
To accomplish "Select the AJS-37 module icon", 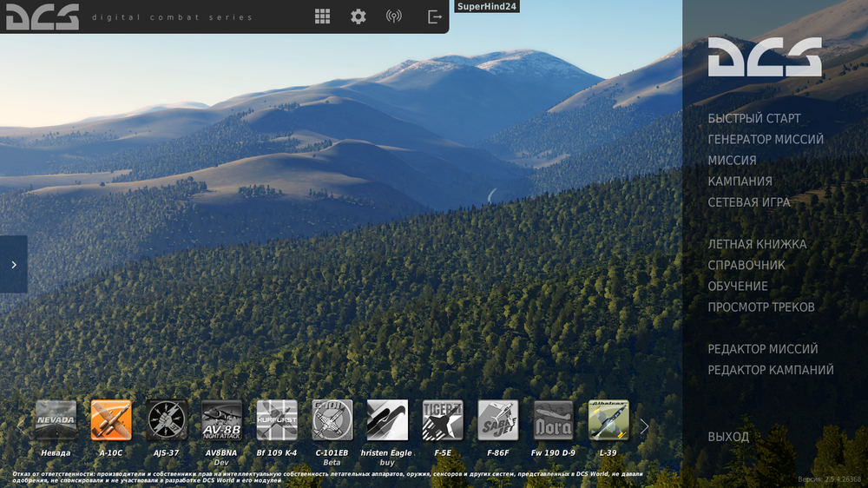I will pyautogui.click(x=167, y=420).
